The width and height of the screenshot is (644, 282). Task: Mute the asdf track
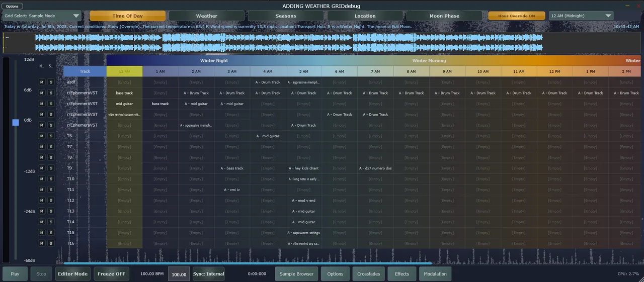click(42, 82)
